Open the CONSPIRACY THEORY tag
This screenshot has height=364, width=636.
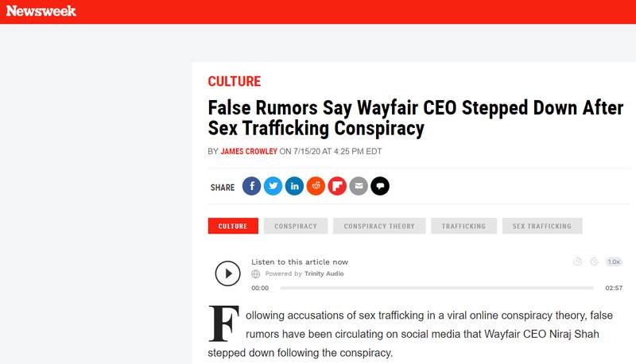point(379,227)
